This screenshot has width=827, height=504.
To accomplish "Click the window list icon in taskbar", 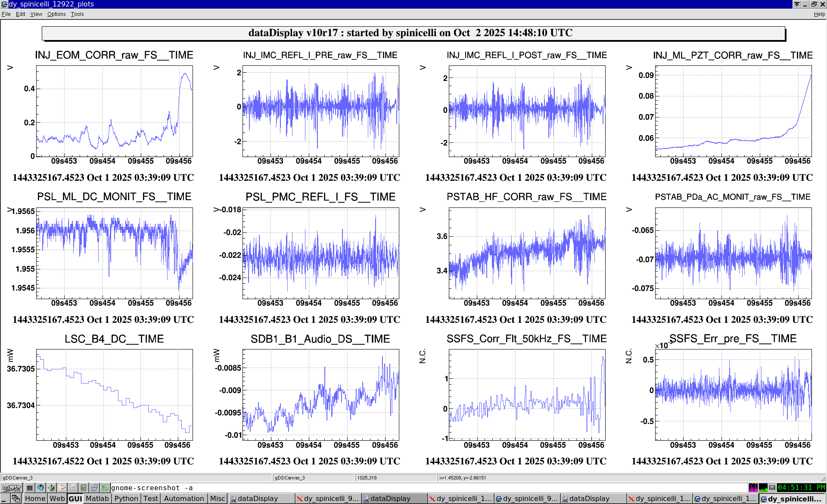I will [16, 498].
